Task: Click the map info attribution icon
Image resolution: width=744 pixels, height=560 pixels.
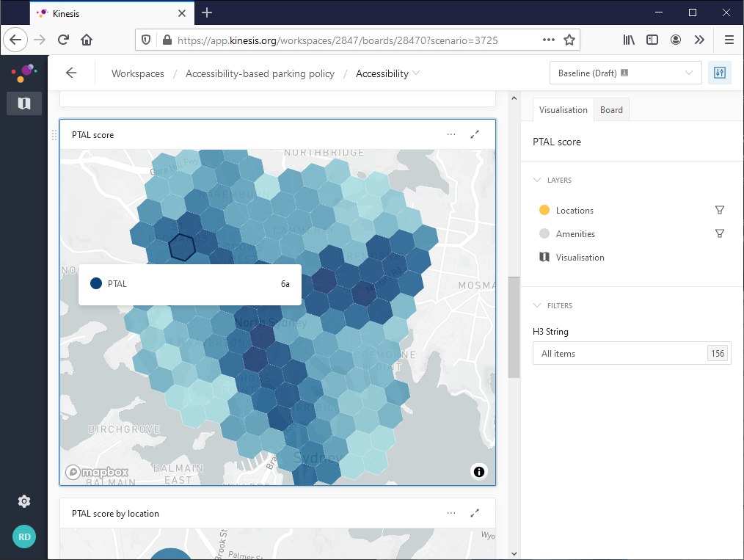Action: 479,471
